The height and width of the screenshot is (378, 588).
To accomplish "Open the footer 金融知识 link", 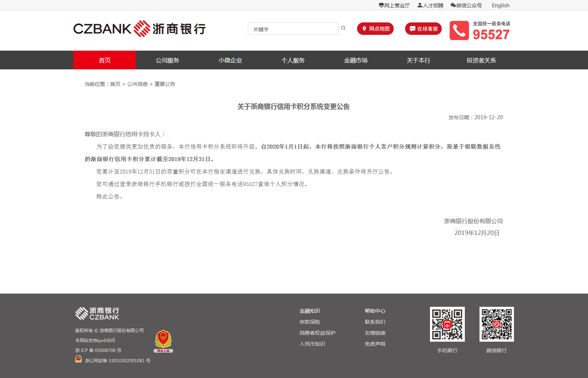I will pos(310,311).
